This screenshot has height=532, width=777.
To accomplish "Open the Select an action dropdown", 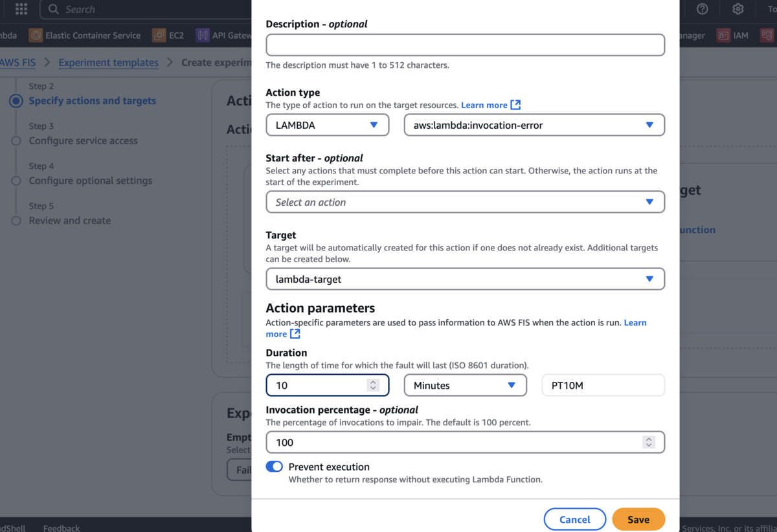I will pos(466,202).
